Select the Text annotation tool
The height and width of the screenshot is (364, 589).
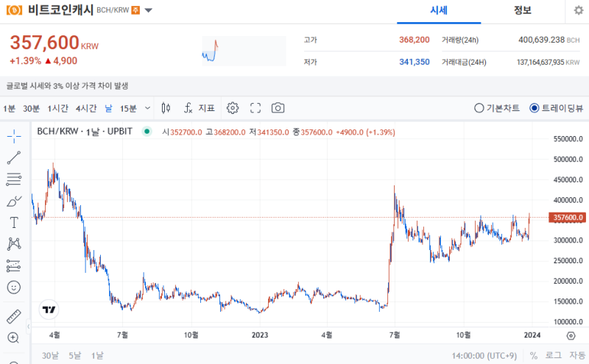click(14, 223)
